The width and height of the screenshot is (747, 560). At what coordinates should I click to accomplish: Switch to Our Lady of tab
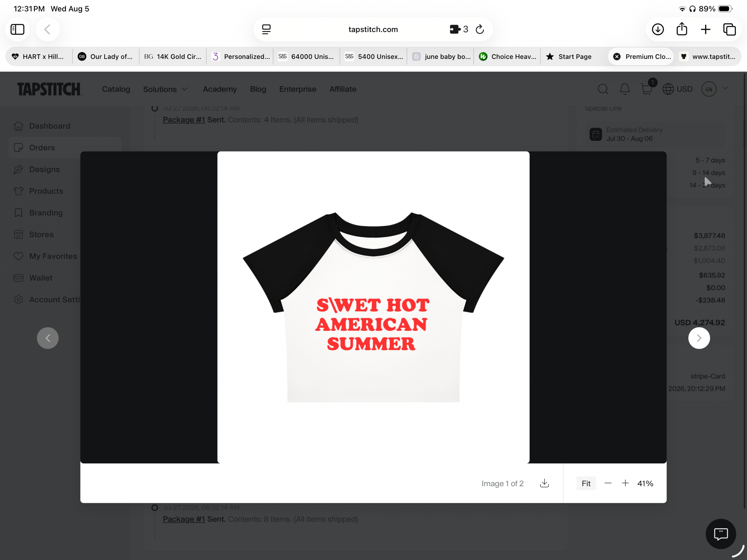[x=105, y=56]
